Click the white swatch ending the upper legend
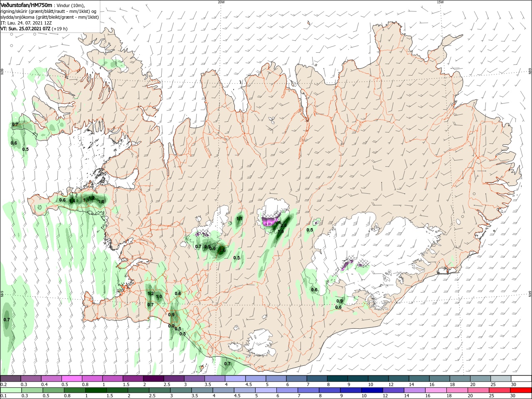This screenshot has height=399, width=532. tap(521, 379)
